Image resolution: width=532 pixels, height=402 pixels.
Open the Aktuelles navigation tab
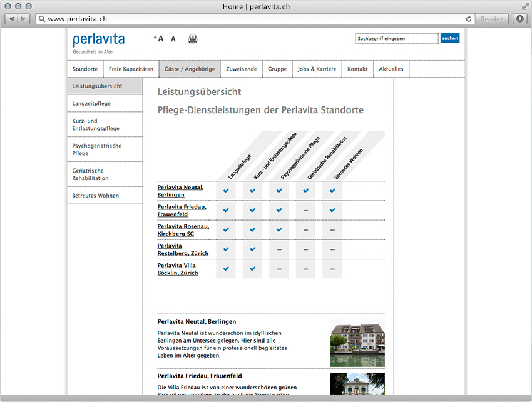click(x=391, y=69)
